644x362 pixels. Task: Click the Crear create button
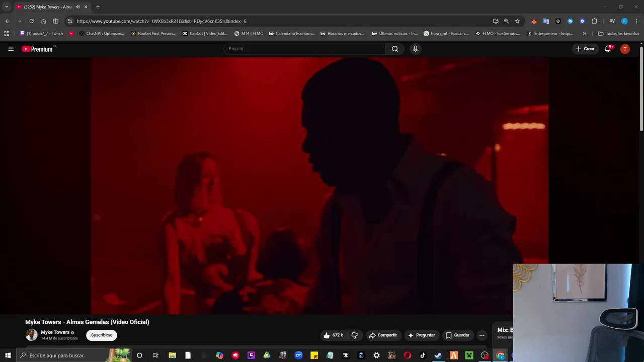(x=585, y=49)
